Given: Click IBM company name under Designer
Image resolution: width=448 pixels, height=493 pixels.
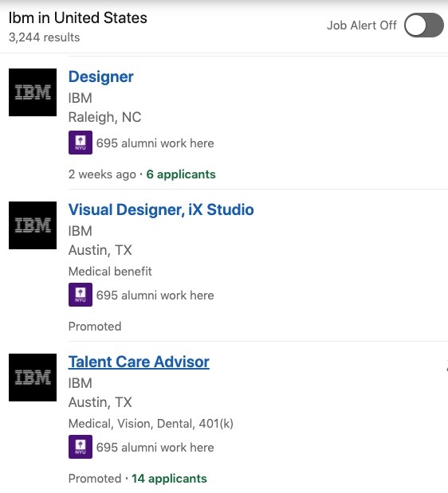Looking at the screenshot, I should [81, 98].
